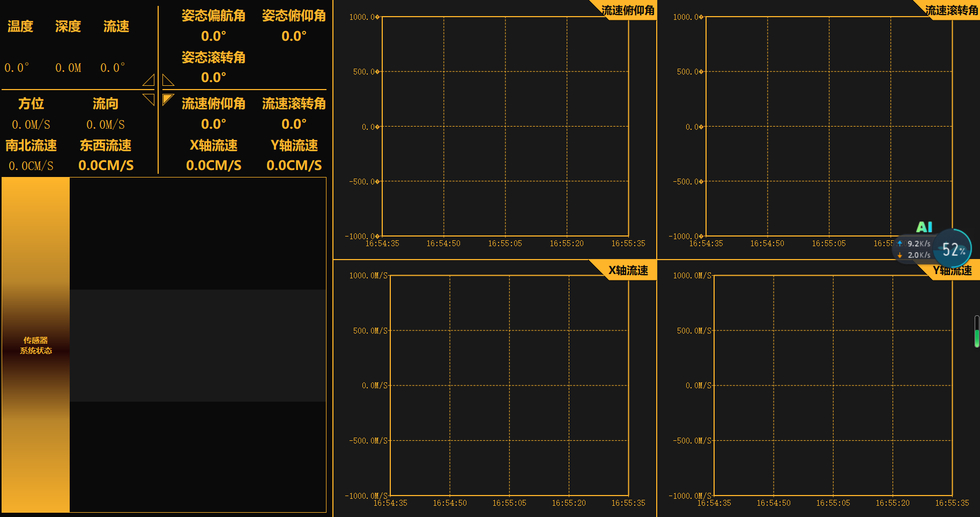Click the 52% memory usage circle
The width and height of the screenshot is (980, 517).
coord(954,249)
